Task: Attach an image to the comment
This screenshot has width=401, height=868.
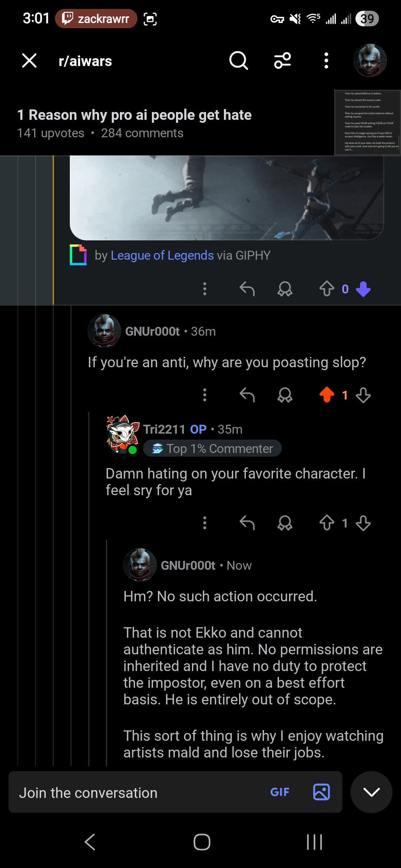Action: tap(322, 792)
